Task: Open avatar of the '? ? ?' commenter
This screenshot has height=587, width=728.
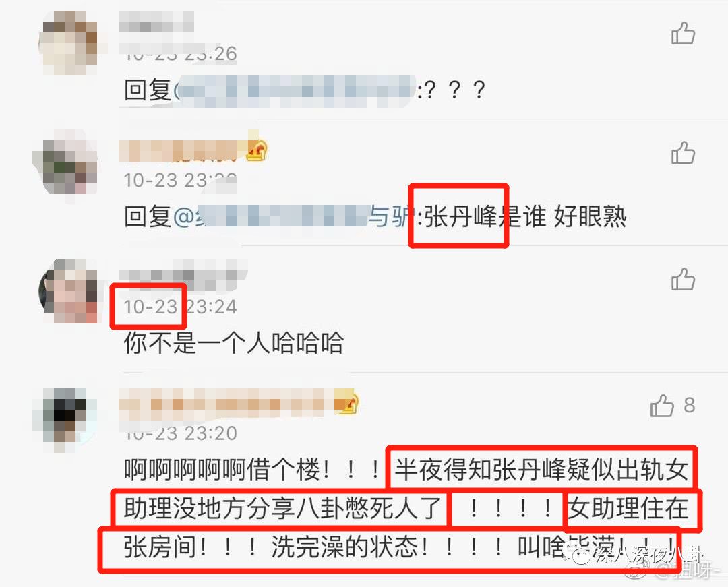Action: point(69,43)
